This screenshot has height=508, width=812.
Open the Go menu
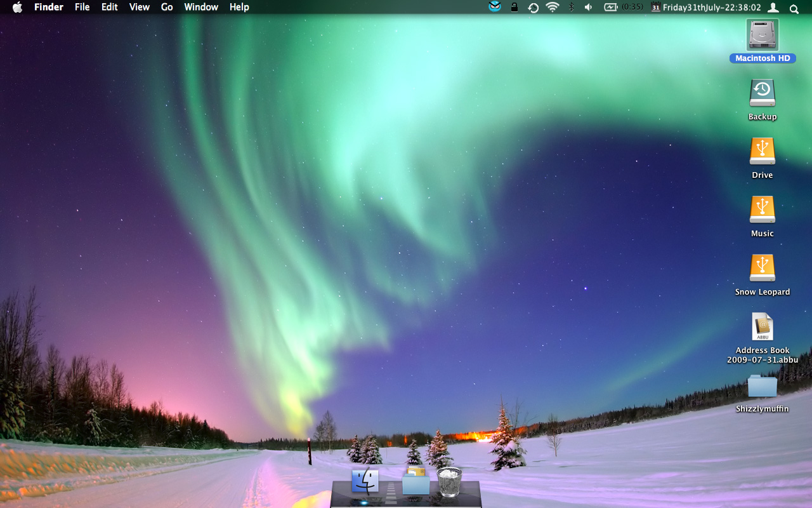point(167,7)
